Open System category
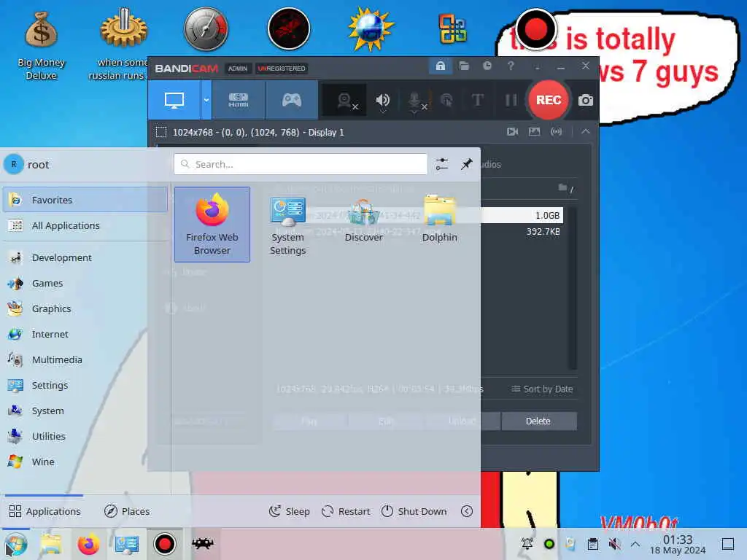The width and height of the screenshot is (747, 560). (85, 411)
